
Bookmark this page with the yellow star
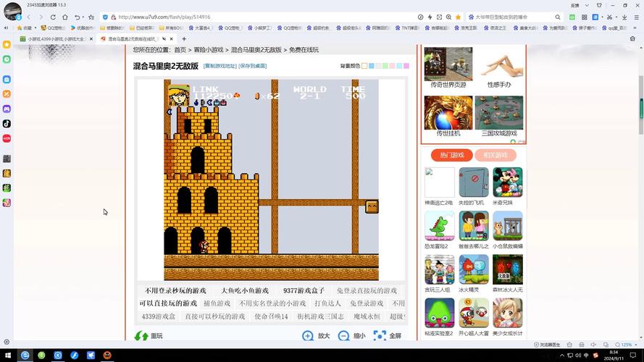pos(458,17)
